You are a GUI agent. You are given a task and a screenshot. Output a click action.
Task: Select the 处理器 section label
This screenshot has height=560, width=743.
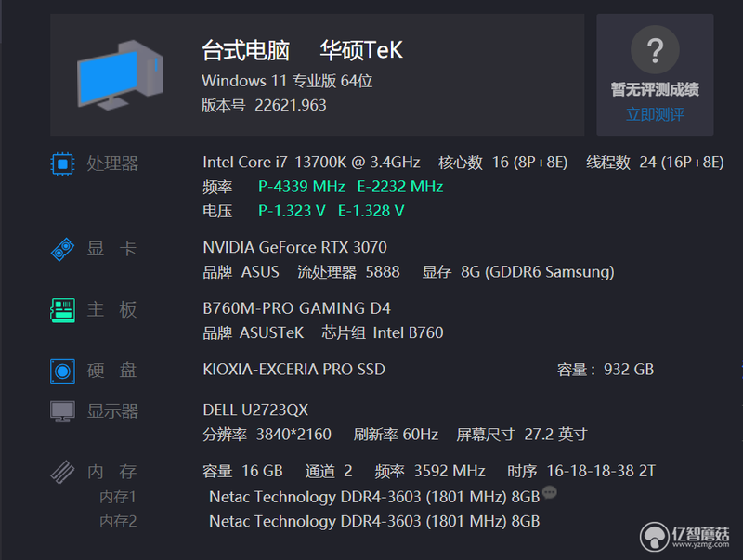[112, 163]
